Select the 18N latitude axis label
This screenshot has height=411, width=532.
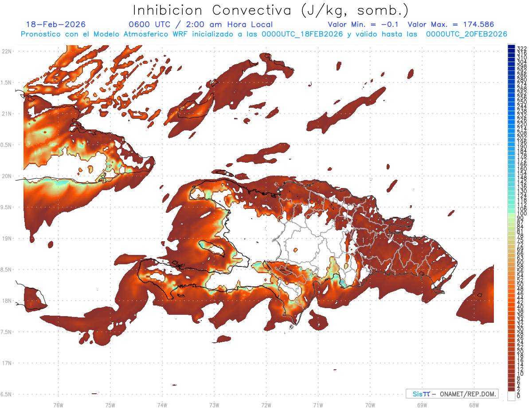coord(7,301)
